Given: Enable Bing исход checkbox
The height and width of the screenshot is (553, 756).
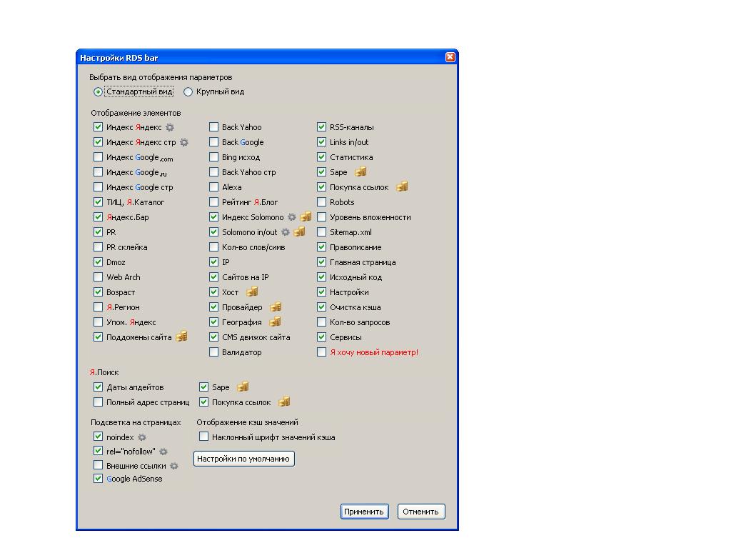Looking at the screenshot, I should pos(213,157).
